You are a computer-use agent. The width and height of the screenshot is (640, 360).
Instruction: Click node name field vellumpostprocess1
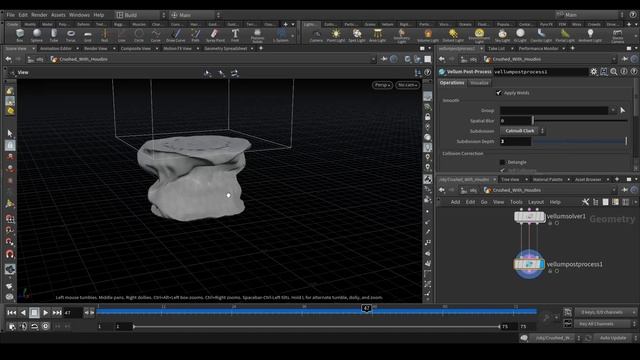pos(540,72)
